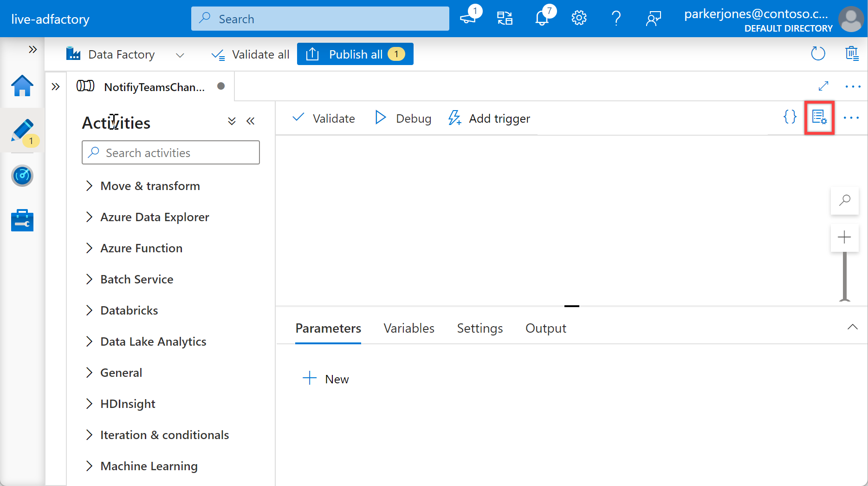This screenshot has height=486, width=868.
Task: Click the Publish all button
Action: pos(355,54)
